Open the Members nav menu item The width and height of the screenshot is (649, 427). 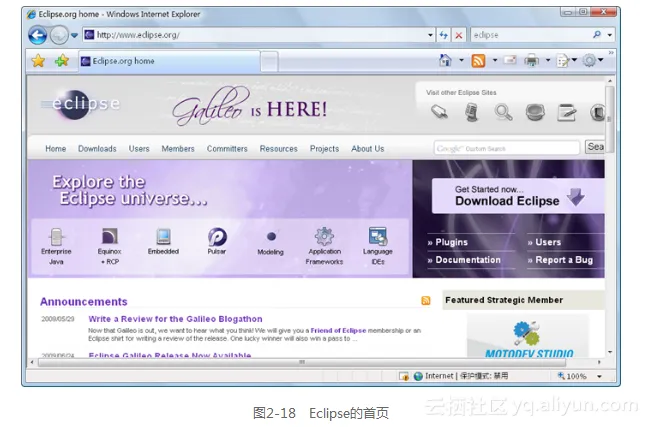pos(178,149)
